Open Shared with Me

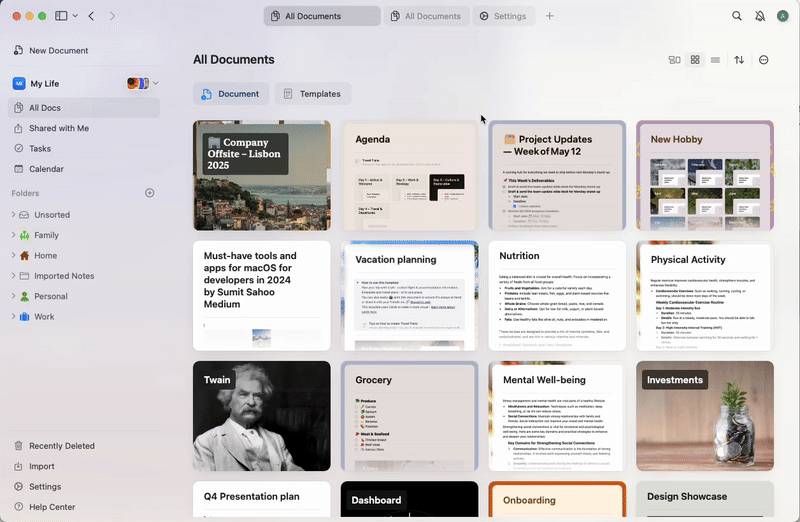tap(84, 128)
